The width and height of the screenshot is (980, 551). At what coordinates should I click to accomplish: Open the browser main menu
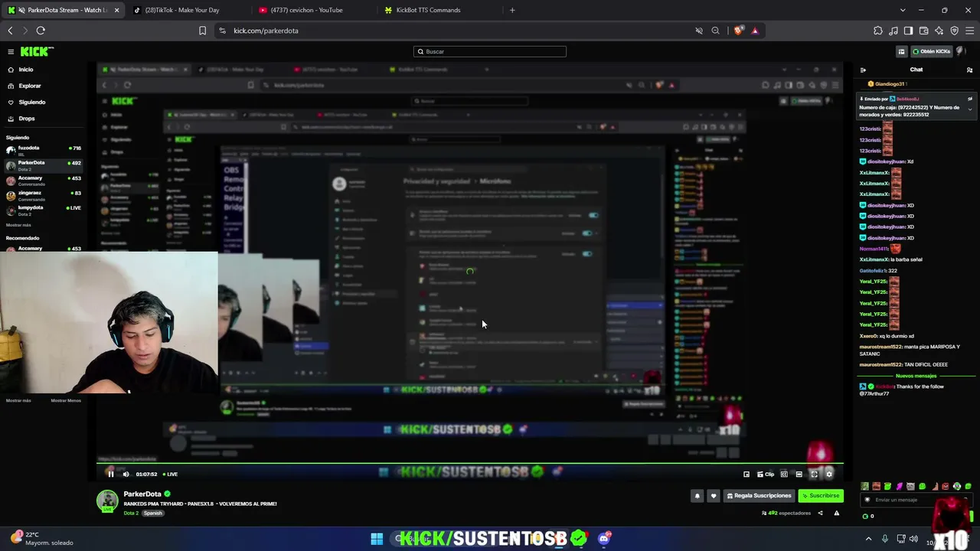[969, 31]
